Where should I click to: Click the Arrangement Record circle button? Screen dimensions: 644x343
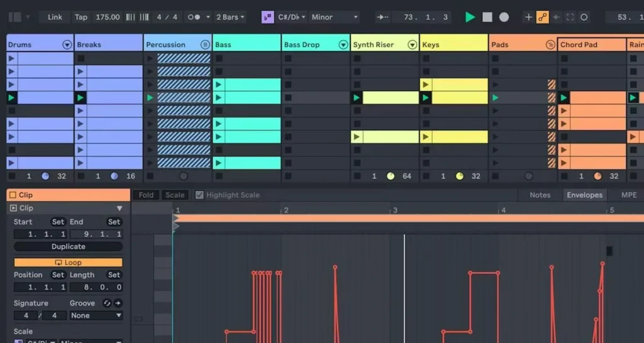pyautogui.click(x=504, y=17)
